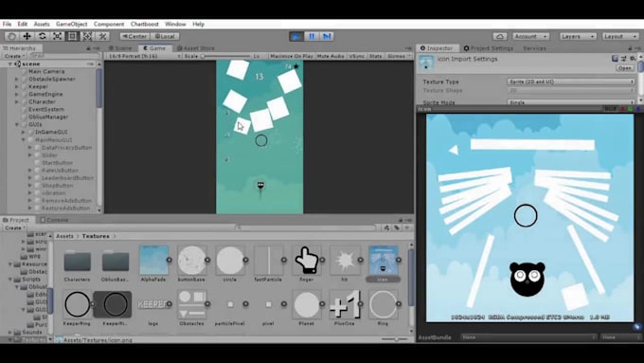Screen dimensions: 644x363
Task: Open the custom editor tools icon
Action: click(x=102, y=36)
